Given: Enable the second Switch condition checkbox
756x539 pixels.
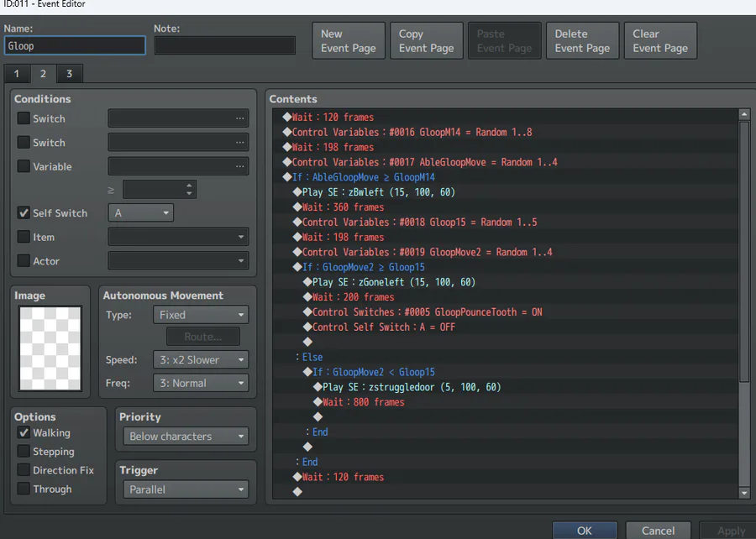Looking at the screenshot, I should coord(24,142).
